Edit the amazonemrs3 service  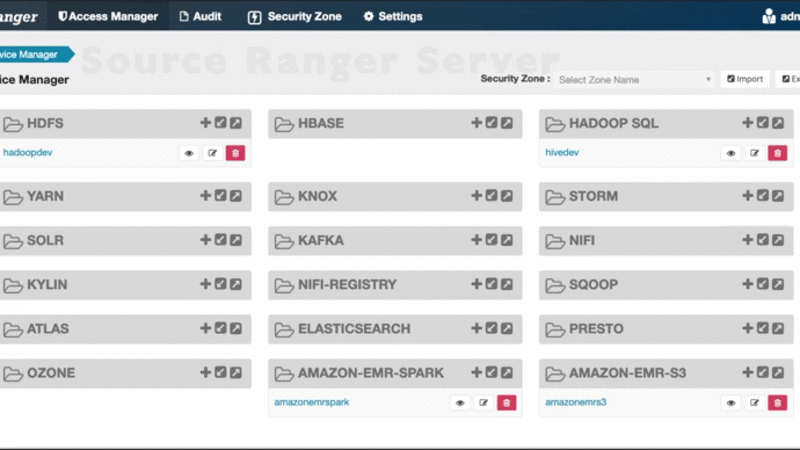(755, 403)
